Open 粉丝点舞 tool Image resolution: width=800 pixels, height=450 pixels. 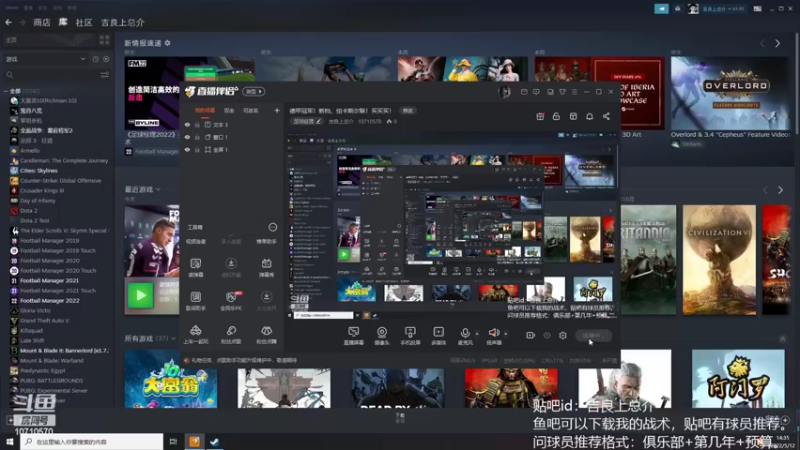click(x=266, y=335)
